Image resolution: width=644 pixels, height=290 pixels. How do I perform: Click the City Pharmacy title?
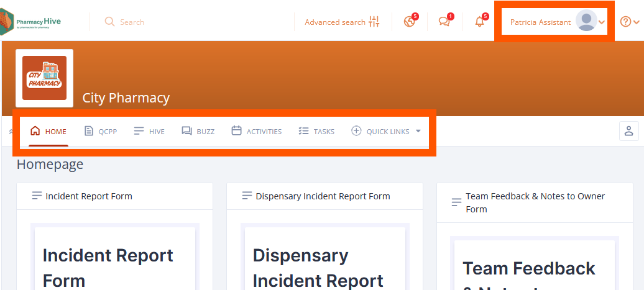[126, 98]
